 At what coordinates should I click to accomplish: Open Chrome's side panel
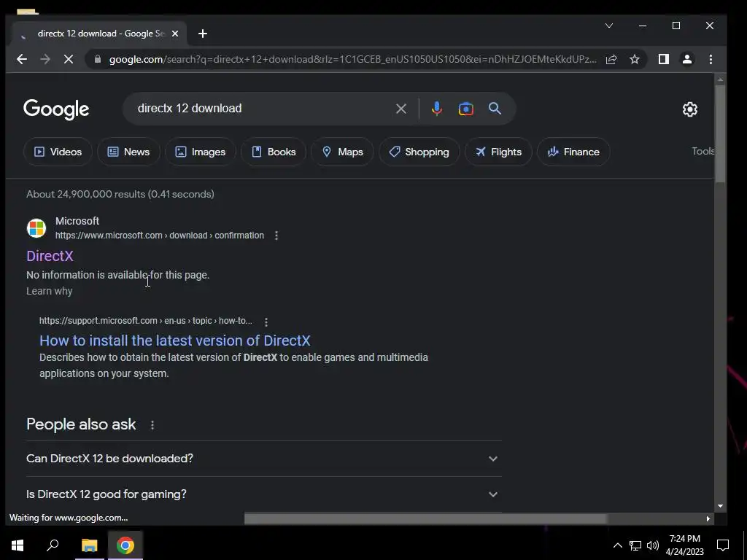pos(664,59)
